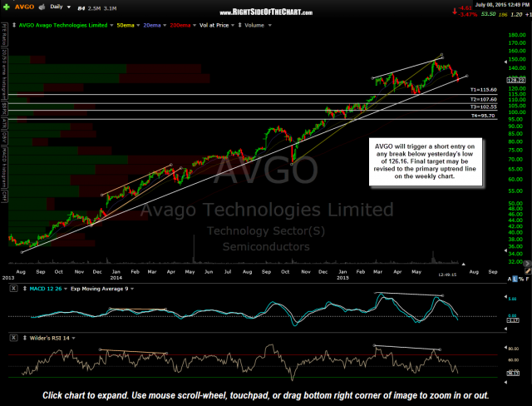Select the P/E Ratio side tab
532x406 pixels.
coord(4,35)
